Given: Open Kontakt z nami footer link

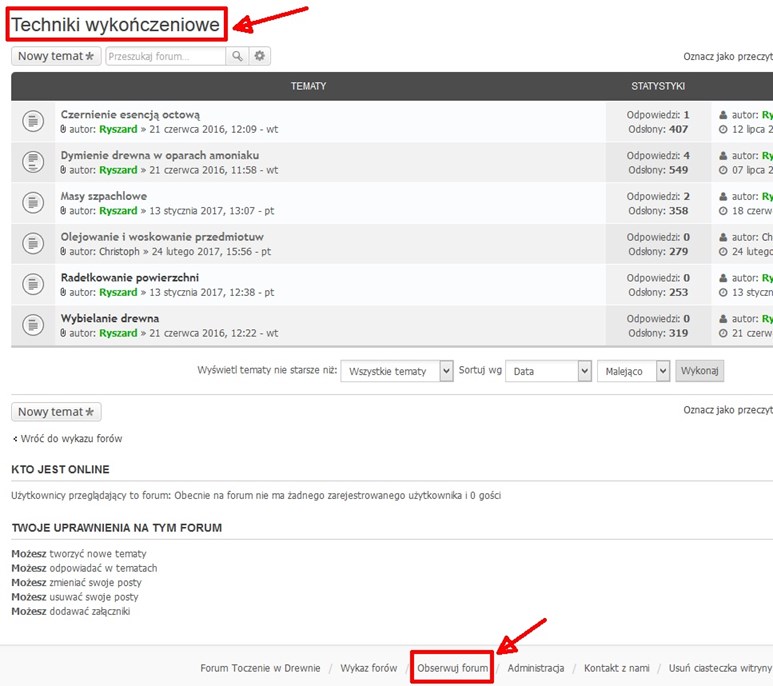Looking at the screenshot, I should (x=616, y=668).
